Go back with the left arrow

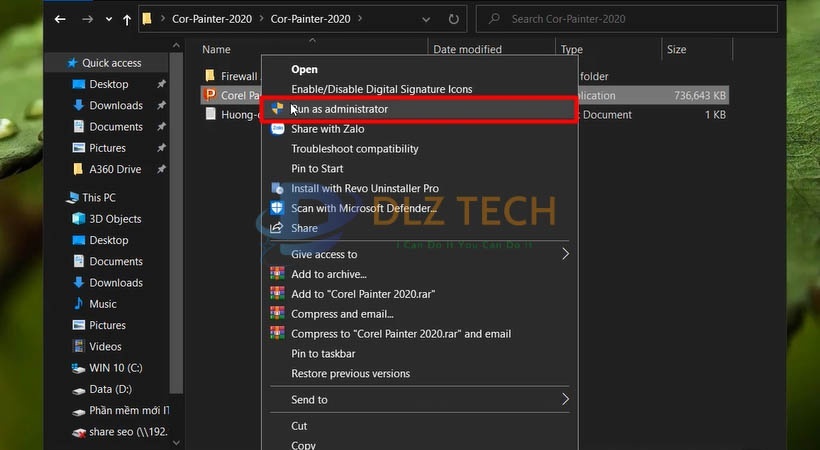click(x=60, y=19)
